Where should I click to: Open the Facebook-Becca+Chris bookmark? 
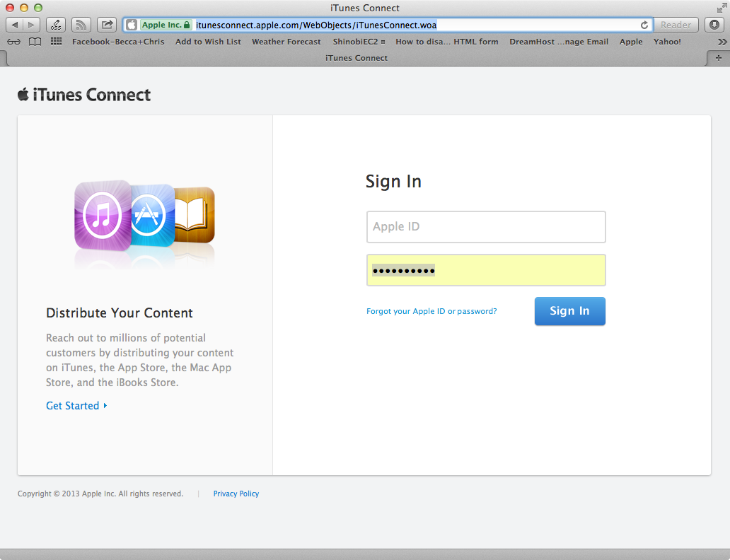click(118, 42)
